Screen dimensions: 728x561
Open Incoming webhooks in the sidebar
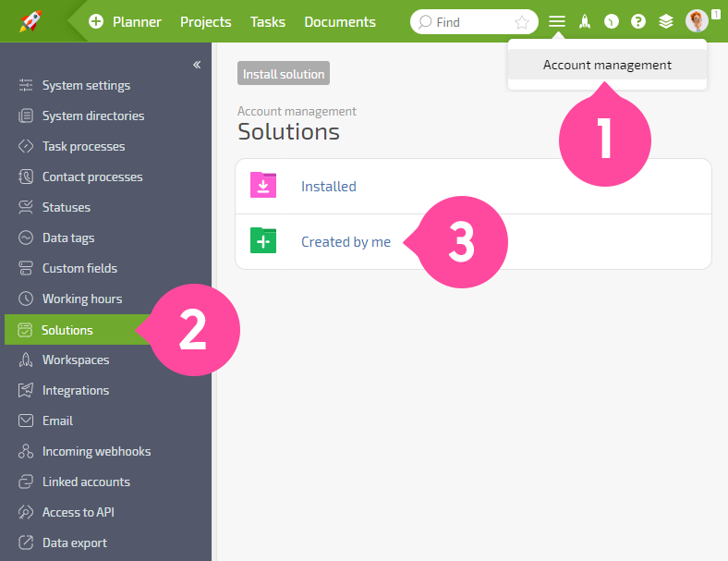tap(97, 451)
